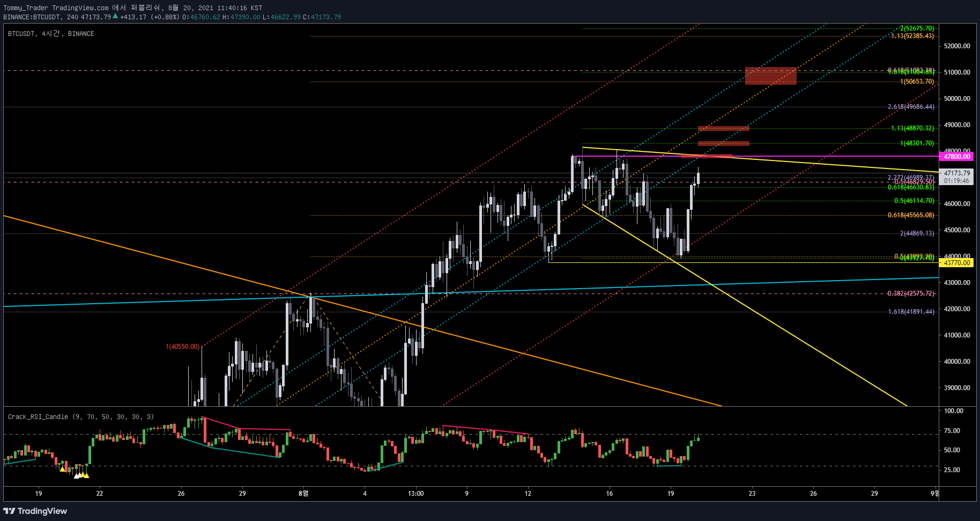Select the 0.618(46630.83) Fibonacci label

[911, 187]
